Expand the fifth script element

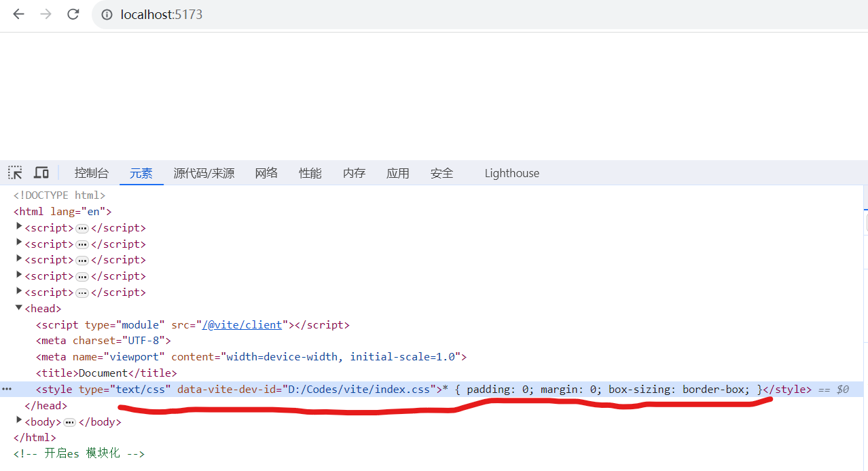(19, 291)
